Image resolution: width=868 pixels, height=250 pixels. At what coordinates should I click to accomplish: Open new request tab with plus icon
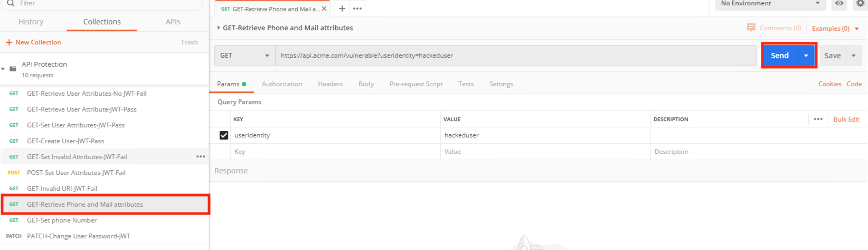coord(342,8)
